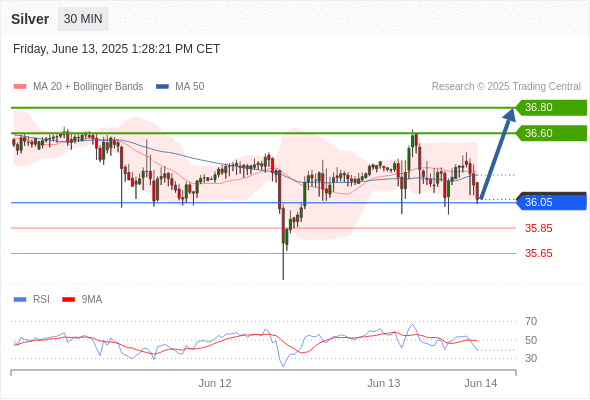
Task: Click the green 36.60 resistance price tag
Action: (551, 133)
